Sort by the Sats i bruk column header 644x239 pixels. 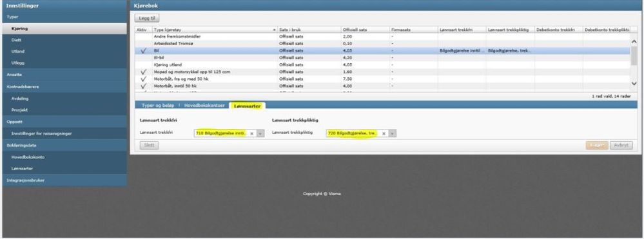point(309,30)
